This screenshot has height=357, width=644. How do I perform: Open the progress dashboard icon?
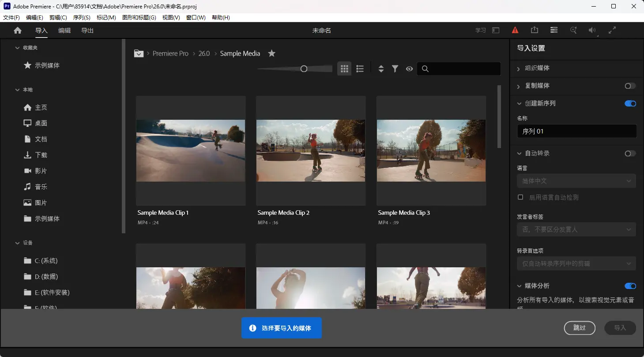point(554,30)
